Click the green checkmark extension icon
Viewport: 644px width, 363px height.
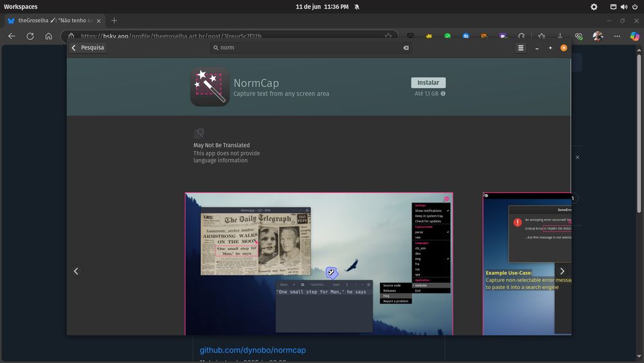[448, 36]
